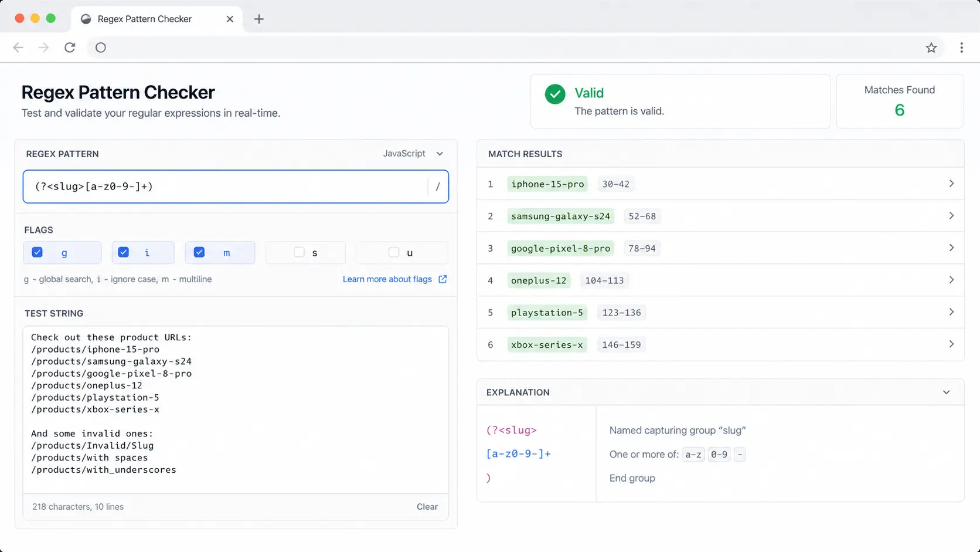
Task: Clear the test string
Action: tap(427, 507)
